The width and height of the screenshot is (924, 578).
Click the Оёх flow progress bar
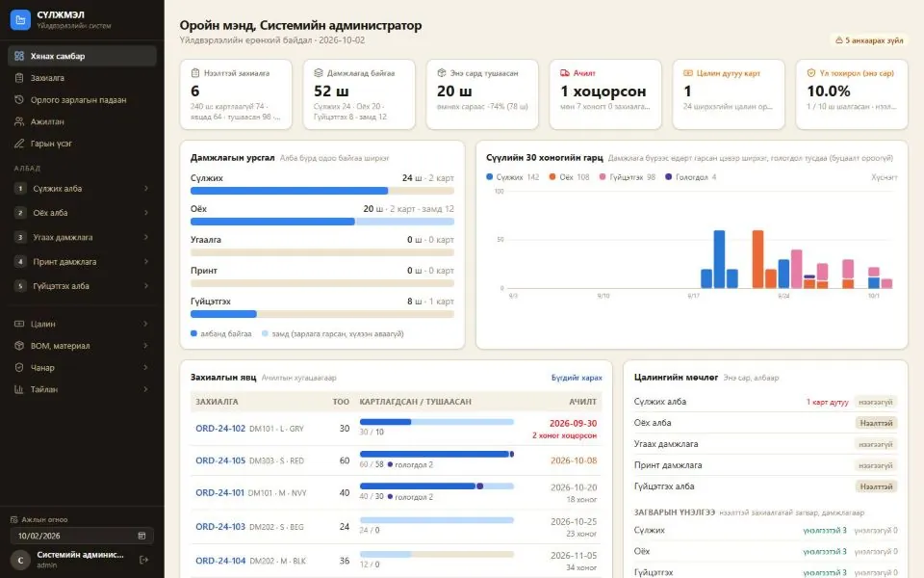(x=321, y=222)
